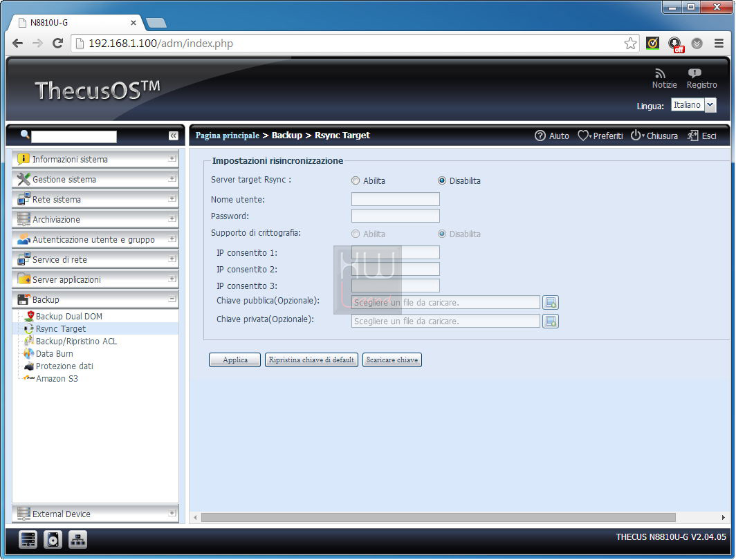Open a new browser tab
The image size is (736, 560).
tap(156, 23)
